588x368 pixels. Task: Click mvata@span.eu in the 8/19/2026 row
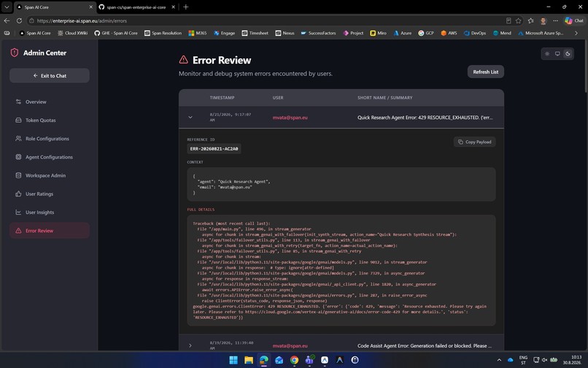click(x=290, y=346)
